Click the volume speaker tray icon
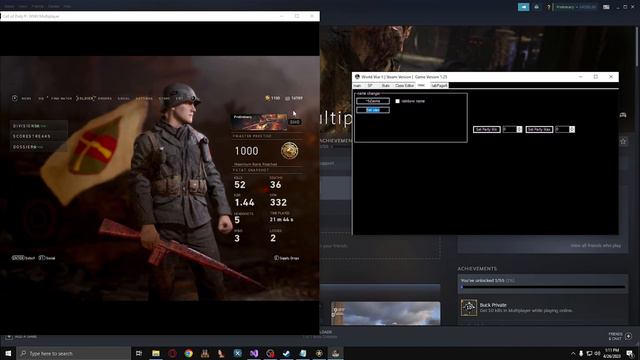The height and width of the screenshot is (360, 640). [597, 353]
